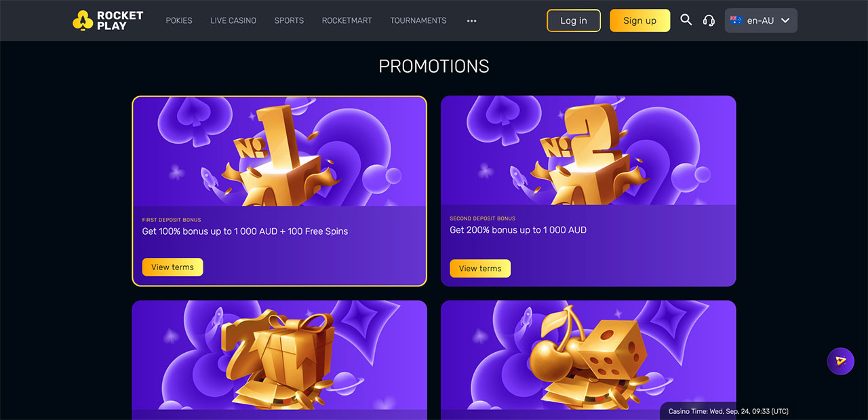Open support via headset icon
Screen dimensions: 868x420
(x=709, y=20)
